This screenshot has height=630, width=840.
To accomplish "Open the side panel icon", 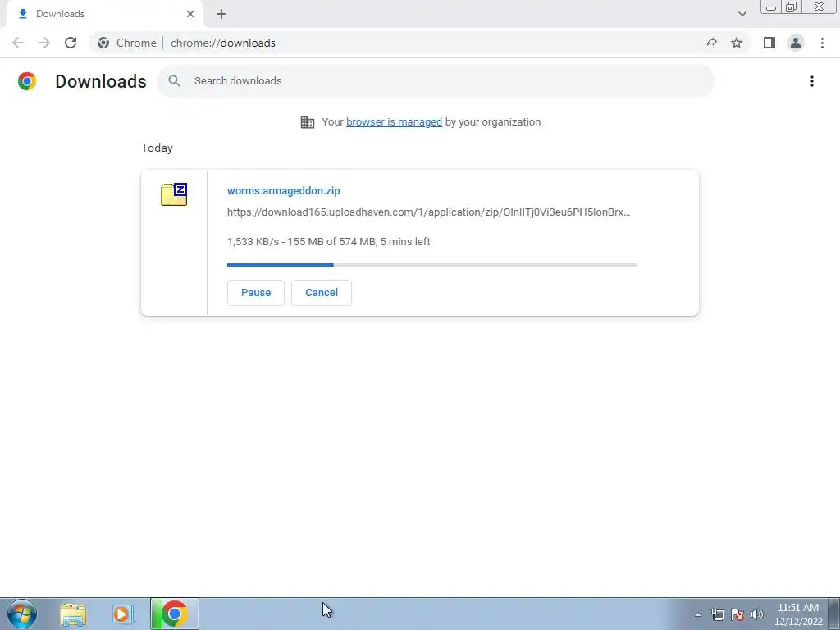I will [x=769, y=43].
